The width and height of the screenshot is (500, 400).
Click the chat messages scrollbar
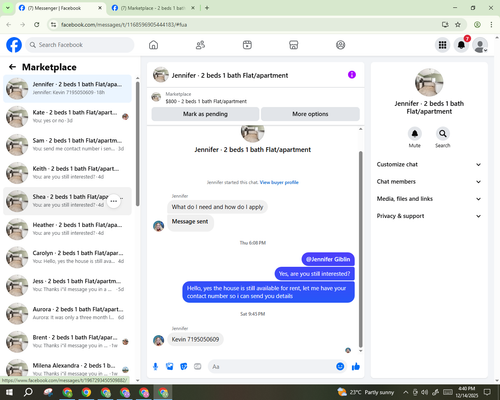pyautogui.click(x=360, y=249)
